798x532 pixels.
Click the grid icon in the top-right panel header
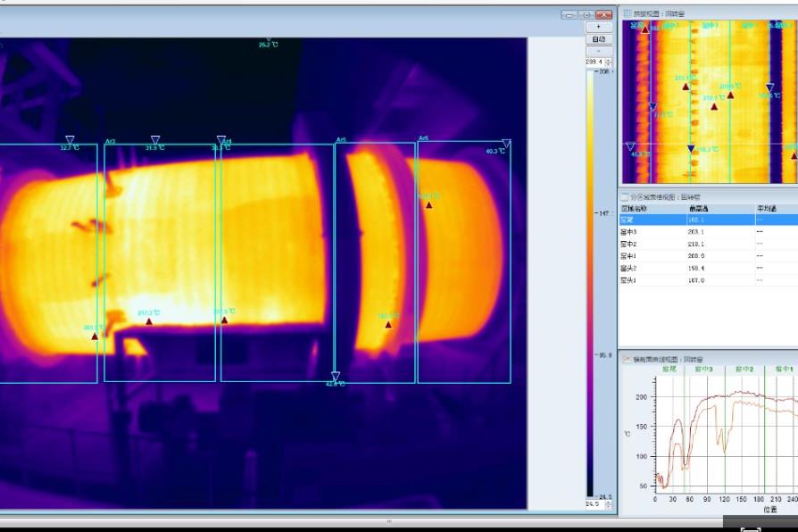(x=626, y=13)
